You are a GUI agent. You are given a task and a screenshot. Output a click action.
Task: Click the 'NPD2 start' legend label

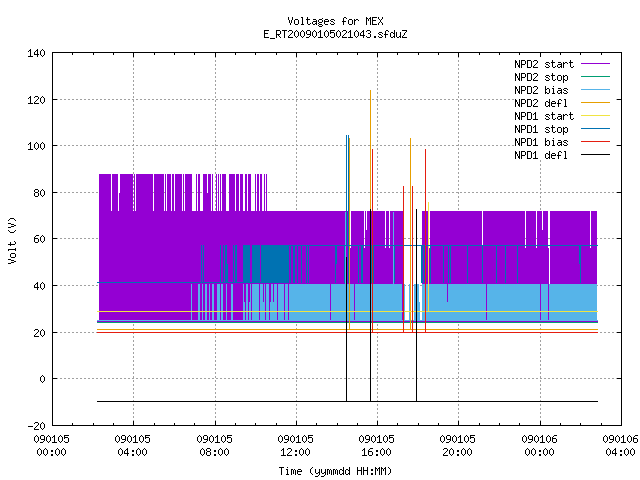(x=544, y=64)
